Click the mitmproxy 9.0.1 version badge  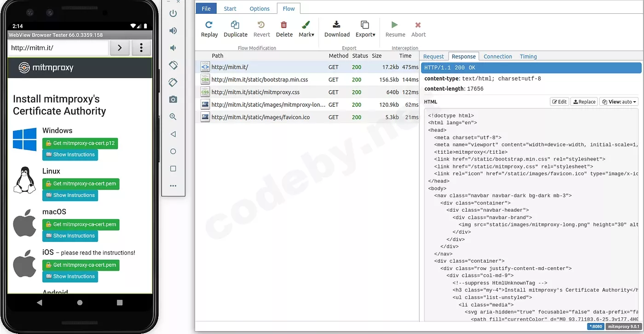[624, 327]
